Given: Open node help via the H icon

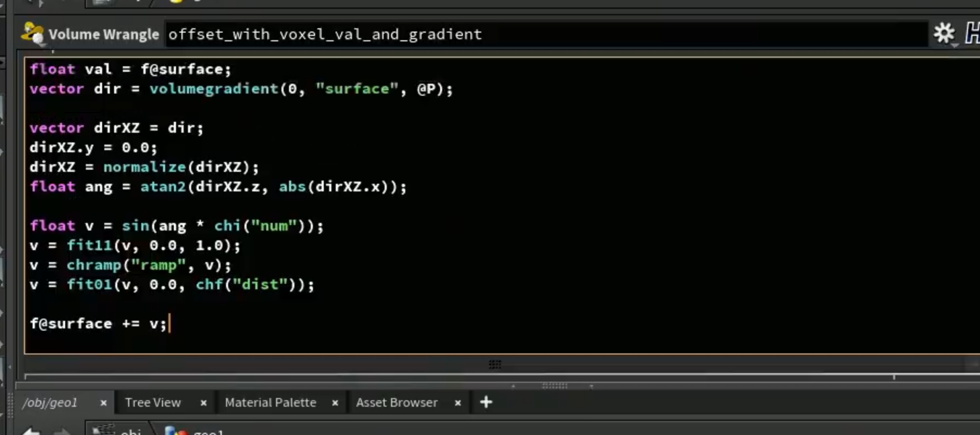Looking at the screenshot, I should 972,34.
